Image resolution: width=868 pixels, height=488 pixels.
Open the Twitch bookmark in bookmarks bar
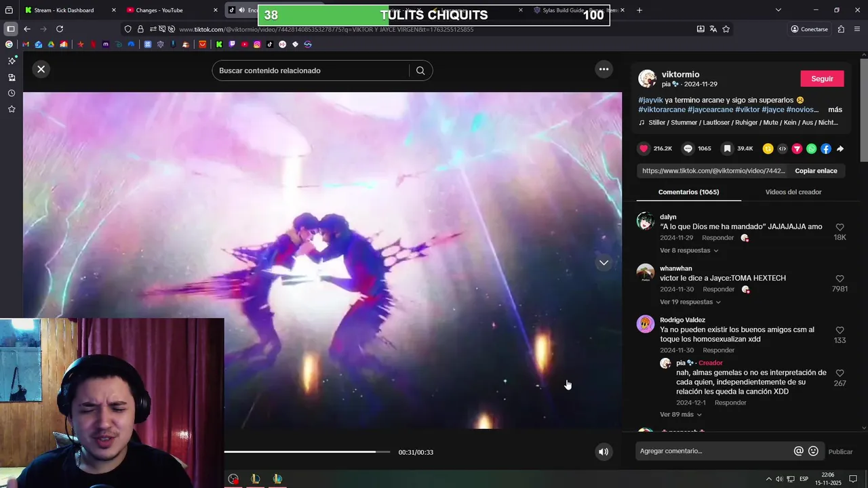(232, 44)
